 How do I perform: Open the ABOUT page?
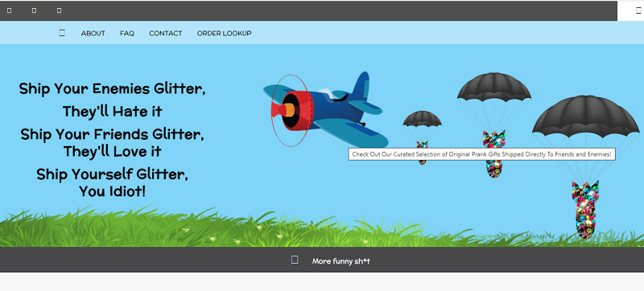pyautogui.click(x=93, y=33)
